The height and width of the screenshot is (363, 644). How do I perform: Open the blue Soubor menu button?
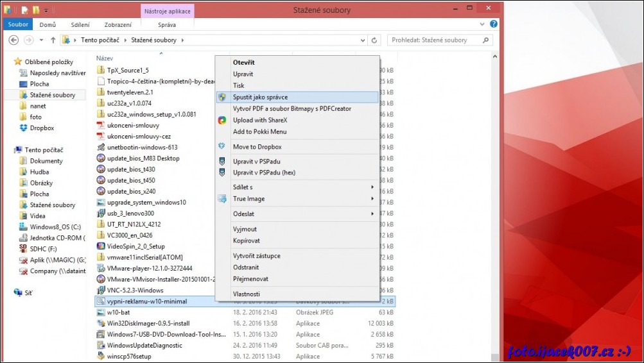tap(18, 24)
